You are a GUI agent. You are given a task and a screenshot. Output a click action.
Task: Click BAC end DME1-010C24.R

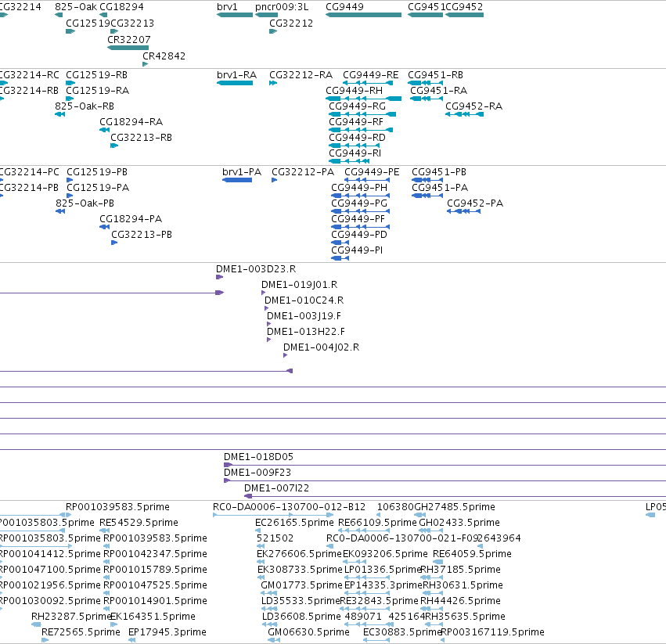click(x=266, y=308)
